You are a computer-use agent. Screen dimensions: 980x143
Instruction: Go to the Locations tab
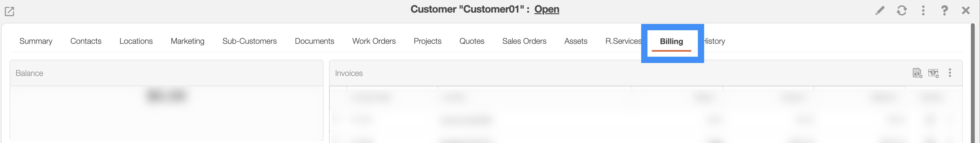pos(136,41)
